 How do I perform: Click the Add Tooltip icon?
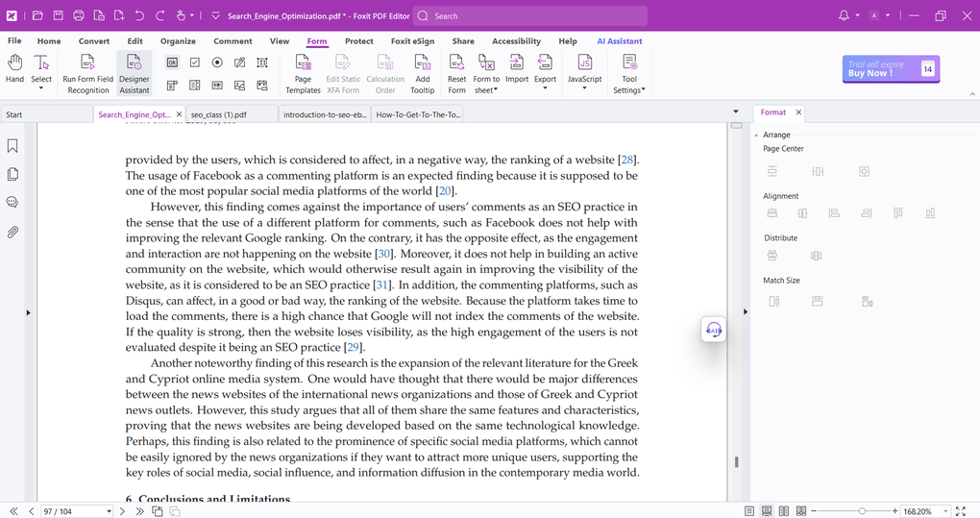coord(422,73)
